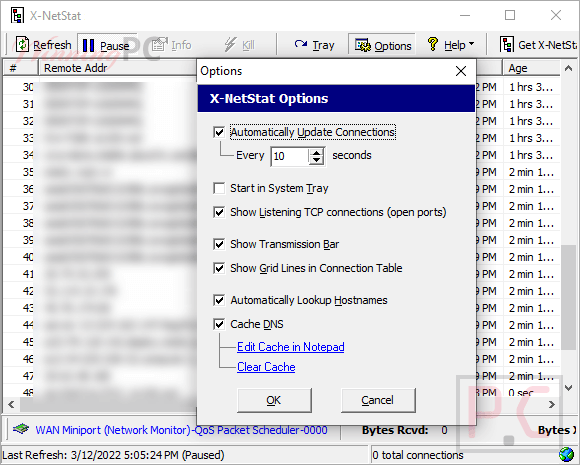Click the seconds interval input field

[290, 156]
